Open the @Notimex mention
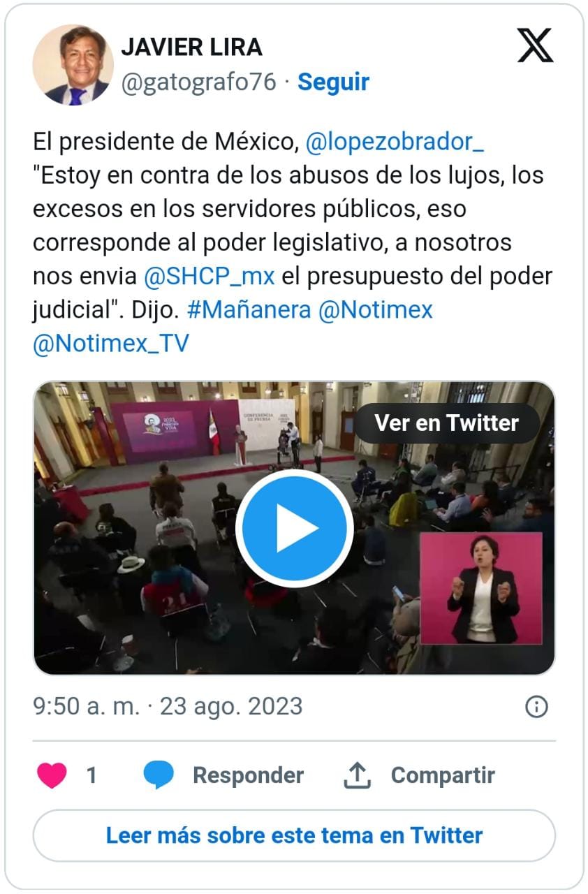The height and width of the screenshot is (894, 588). click(376, 309)
